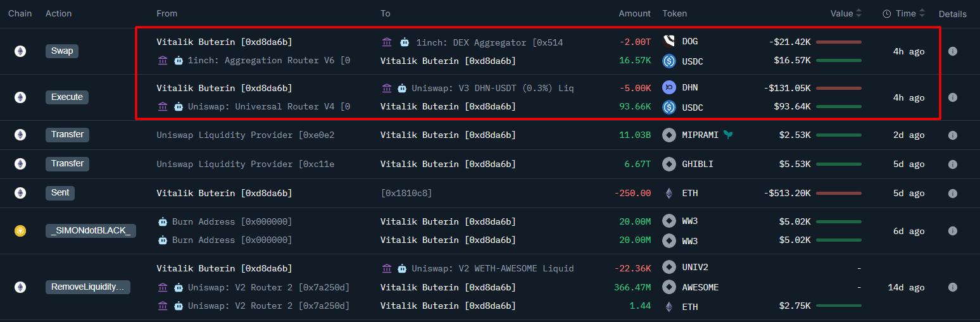Click the Token column header
980x322 pixels.
674,13
